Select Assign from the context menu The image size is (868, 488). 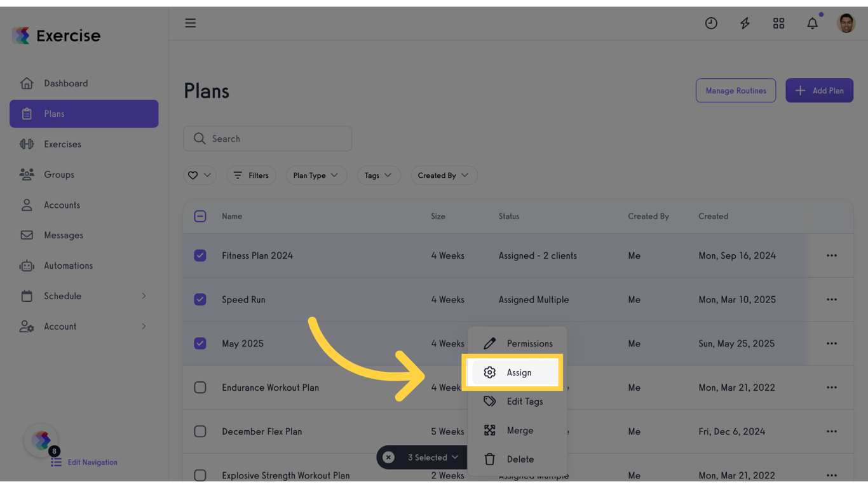click(x=518, y=373)
